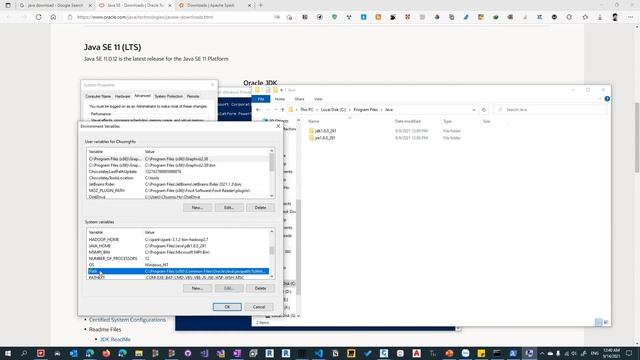Open Visual Studio Code from taskbar
Screen dimensions: 640x360
pyautogui.click(x=318, y=353)
